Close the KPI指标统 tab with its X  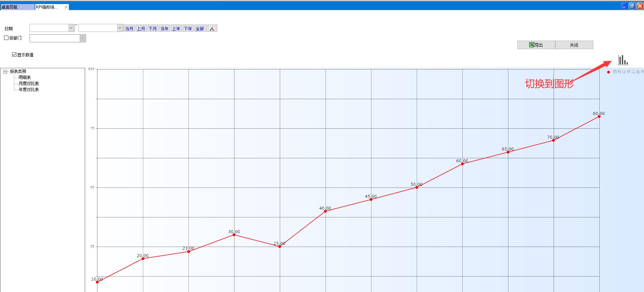coord(66,7)
